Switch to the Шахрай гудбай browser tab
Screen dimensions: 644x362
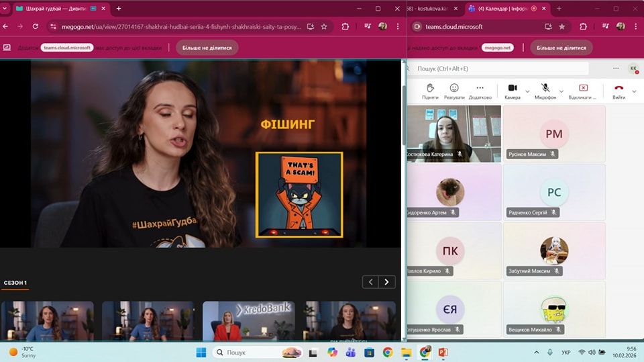[x=50, y=9]
